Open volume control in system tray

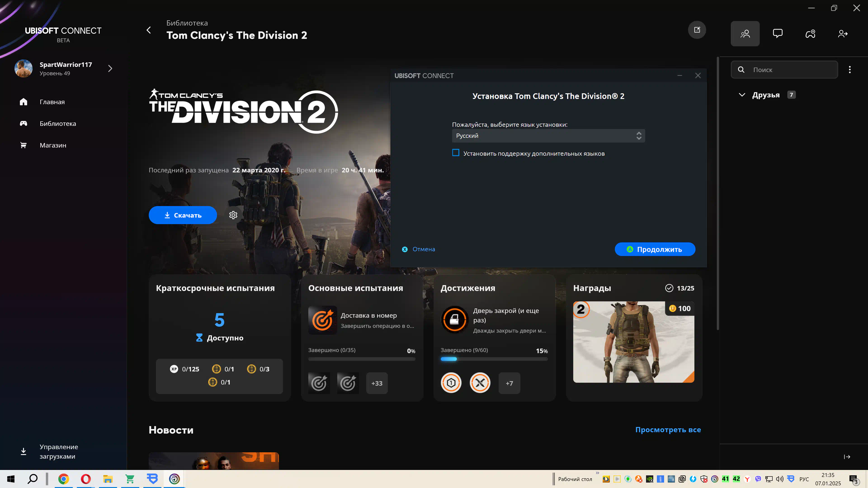coord(779,479)
